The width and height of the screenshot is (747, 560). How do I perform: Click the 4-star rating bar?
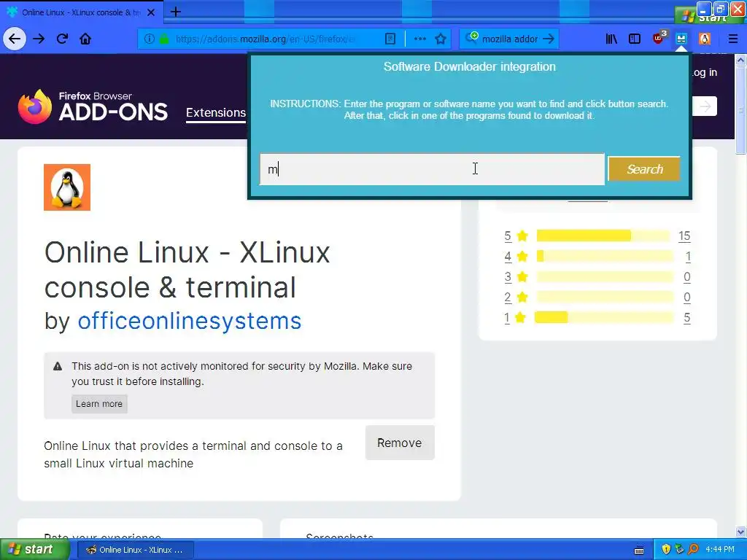604,256
